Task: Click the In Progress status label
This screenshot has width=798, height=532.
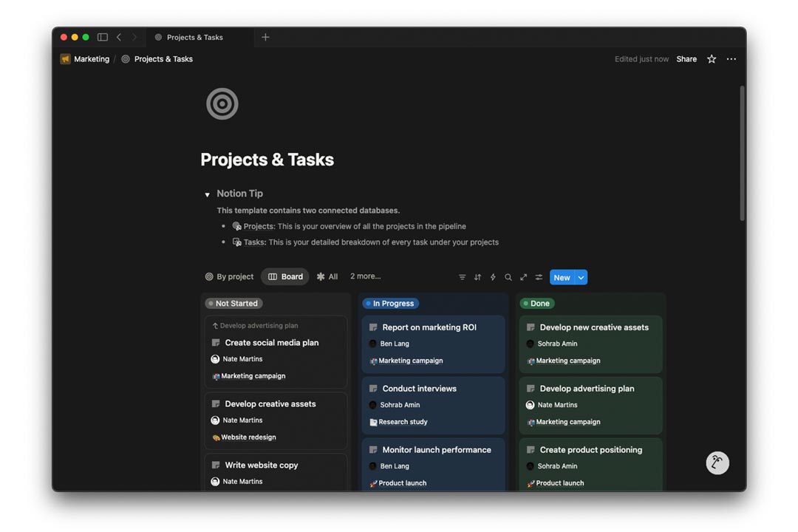Action: click(x=391, y=304)
